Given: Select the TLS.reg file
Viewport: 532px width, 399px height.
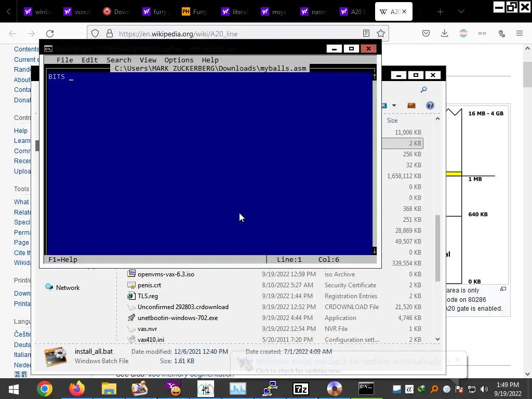Looking at the screenshot, I should click(148, 296).
